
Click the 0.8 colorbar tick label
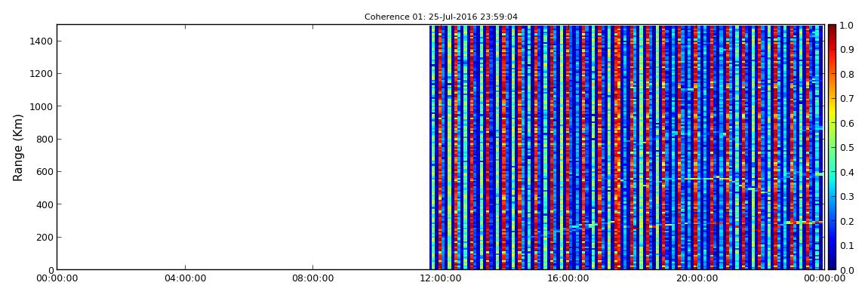[x=846, y=74]
